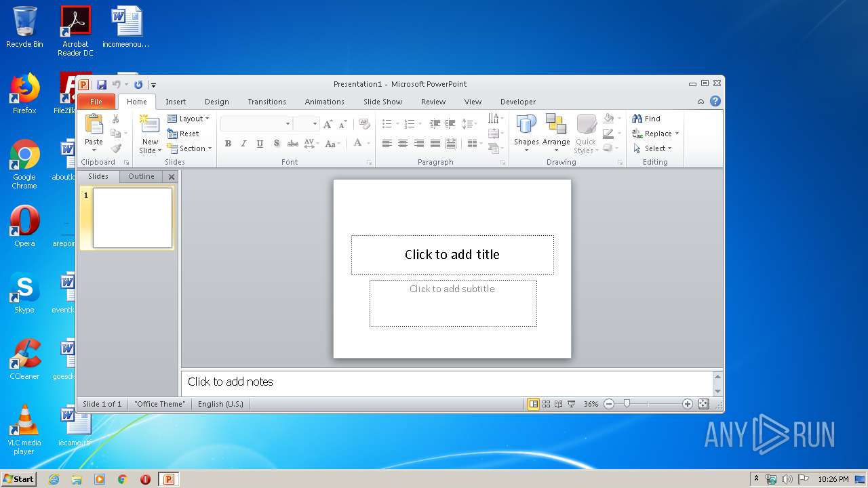This screenshot has width=868, height=488.
Task: Toggle Bold formatting
Action: coord(228,144)
